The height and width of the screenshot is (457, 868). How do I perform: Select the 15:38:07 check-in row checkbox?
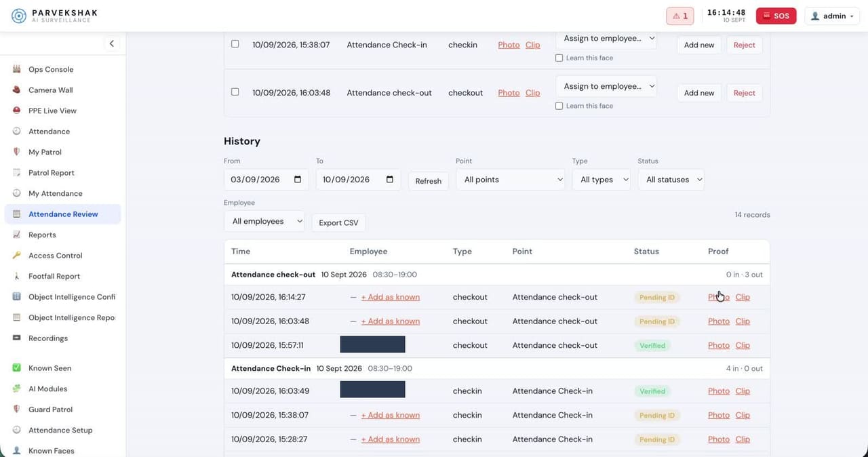tap(235, 43)
